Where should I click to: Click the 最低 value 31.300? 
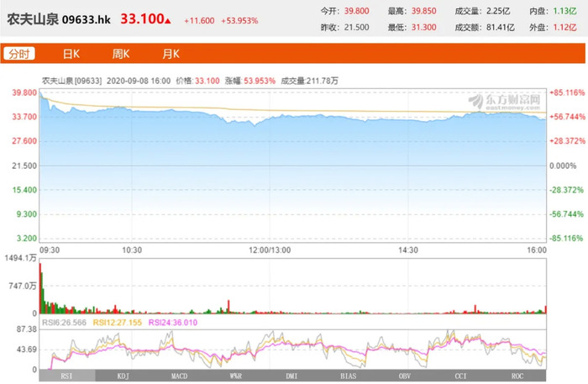pyautogui.click(x=423, y=28)
